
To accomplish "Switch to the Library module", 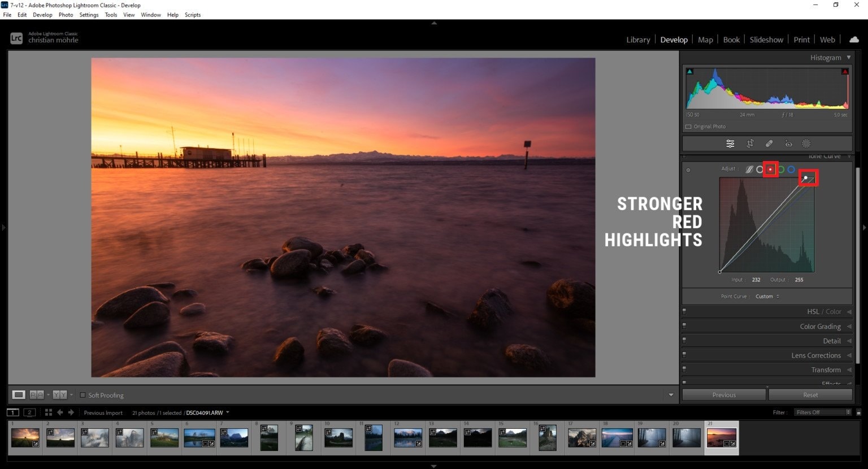I will pyautogui.click(x=638, y=40).
